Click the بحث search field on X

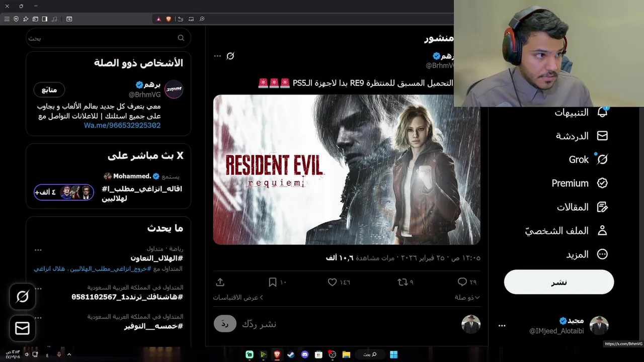(108, 38)
